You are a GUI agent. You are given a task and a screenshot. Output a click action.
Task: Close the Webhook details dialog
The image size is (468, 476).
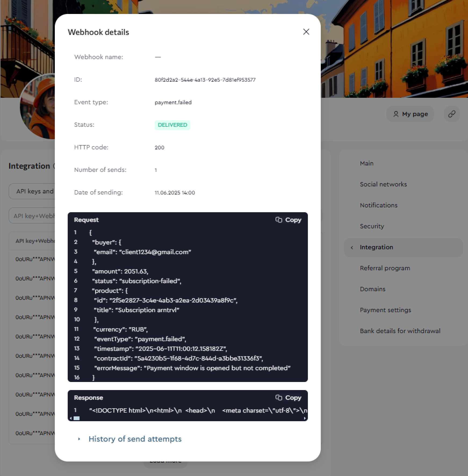point(306,32)
